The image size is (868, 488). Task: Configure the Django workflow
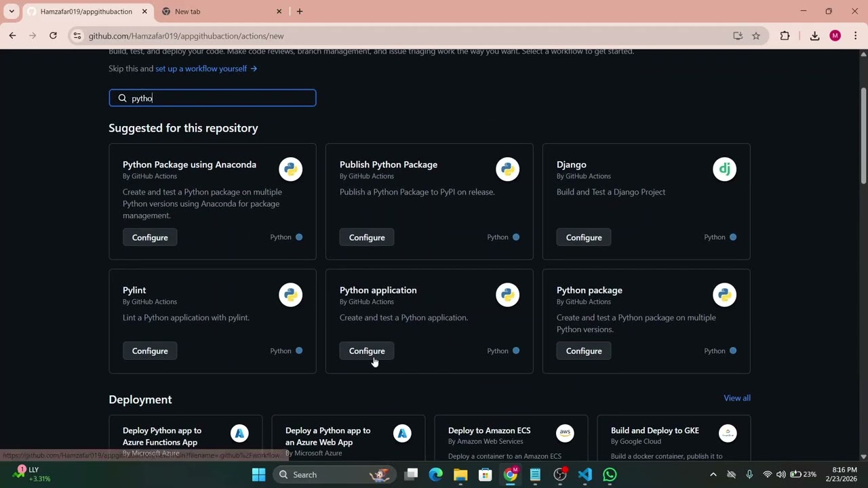[x=584, y=237]
